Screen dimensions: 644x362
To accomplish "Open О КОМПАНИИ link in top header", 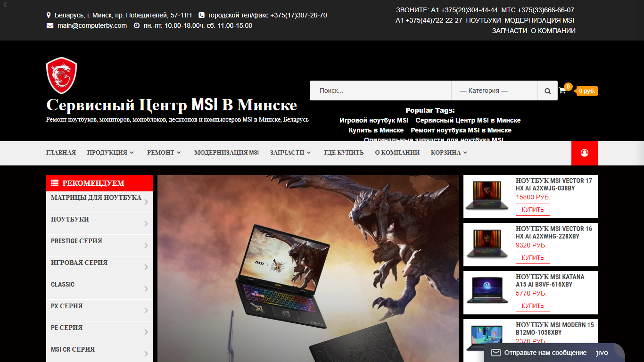I will (553, 31).
